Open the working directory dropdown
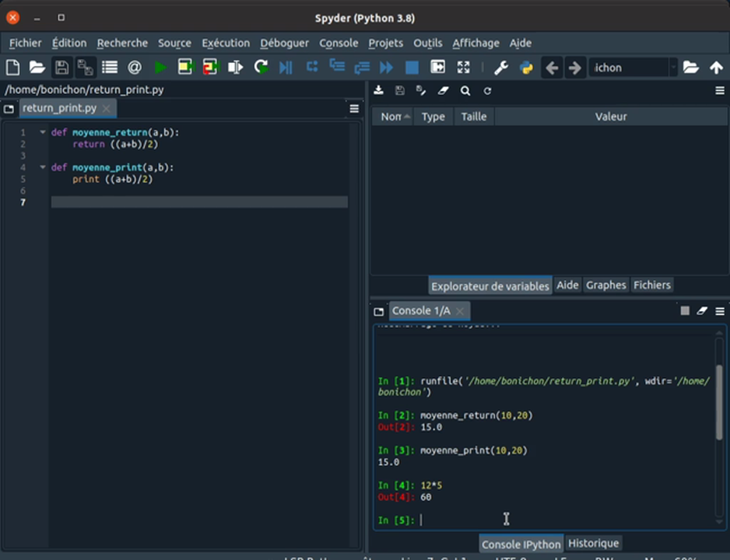The width and height of the screenshot is (730, 560). (672, 68)
